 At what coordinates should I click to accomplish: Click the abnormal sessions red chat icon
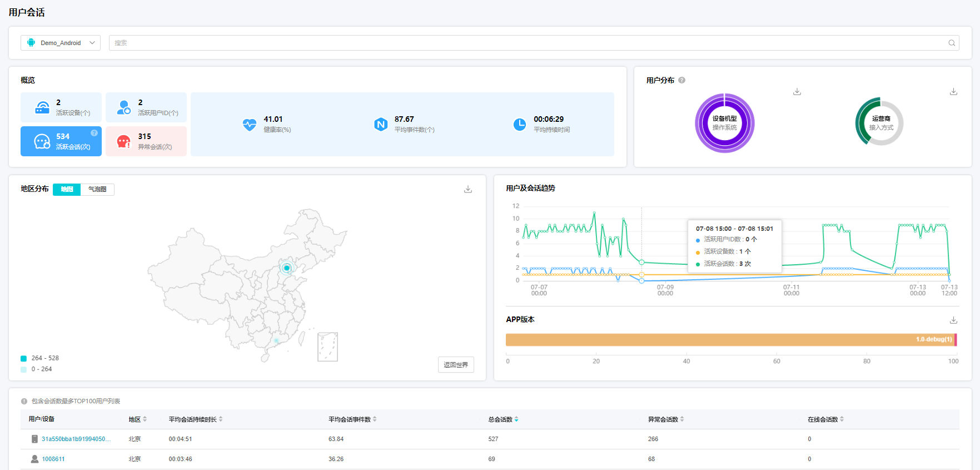coord(123,141)
